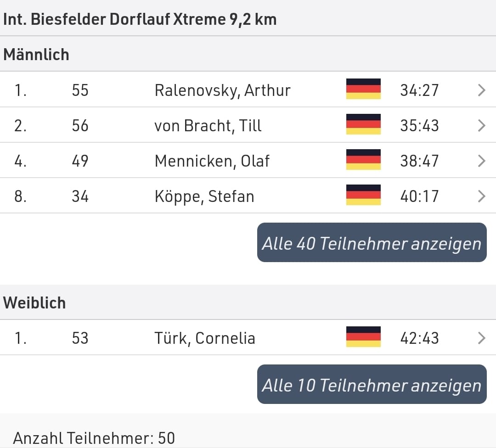The width and height of the screenshot is (496, 448).
Task: Click German flag next to von Bracht, Till
Action: point(363,124)
